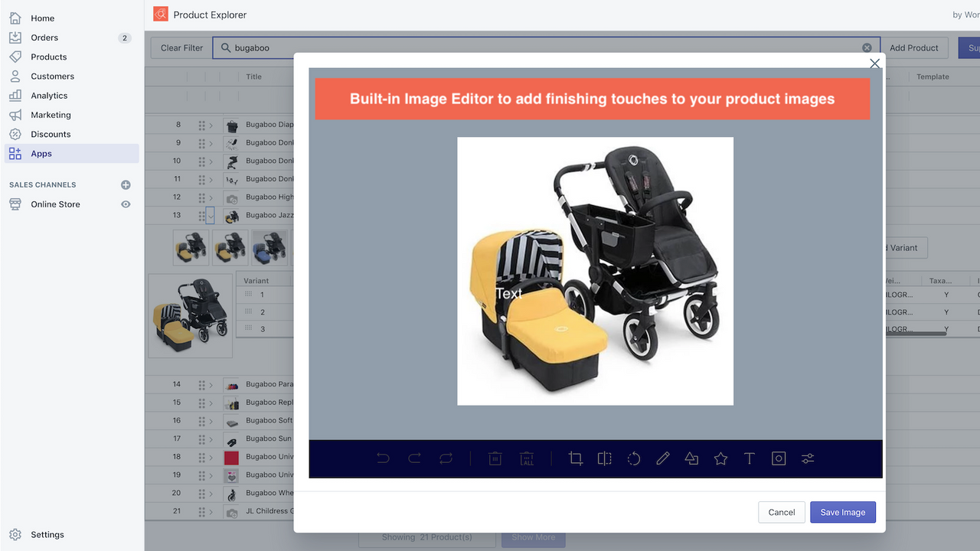Collapse the expanded row 13 chevron
This screenshot has height=551, width=980.
(x=211, y=216)
